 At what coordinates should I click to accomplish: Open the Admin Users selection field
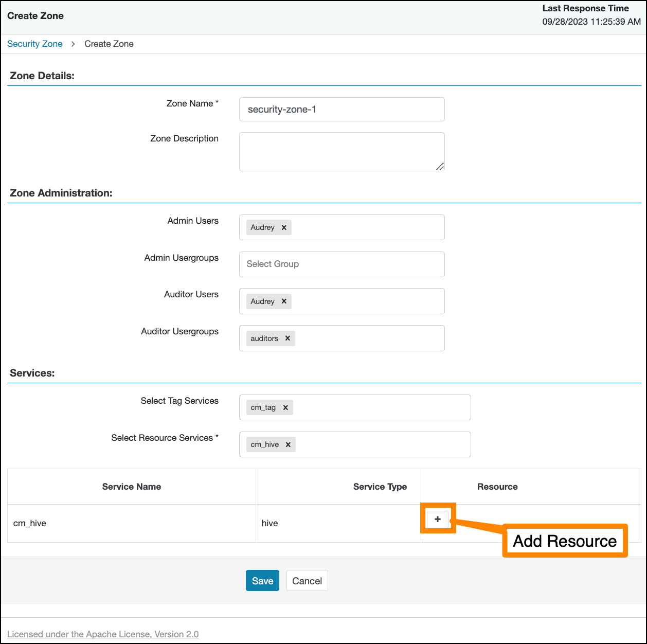pyautogui.click(x=367, y=227)
